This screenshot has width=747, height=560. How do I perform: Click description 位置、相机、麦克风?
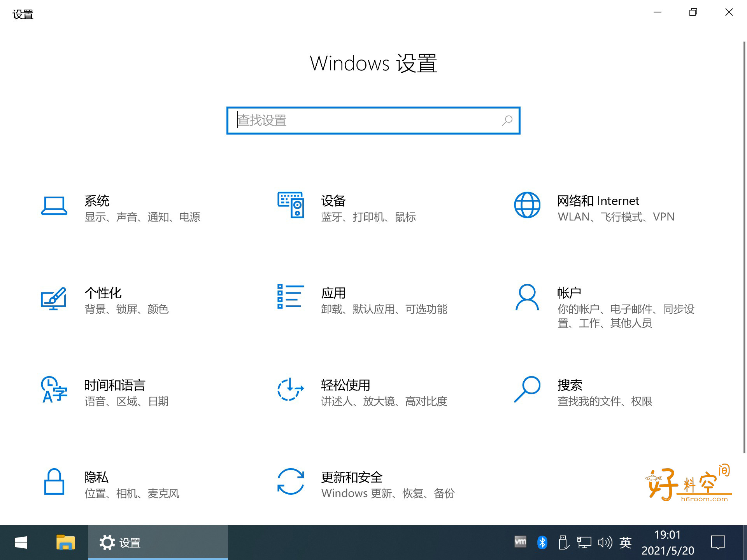(132, 493)
